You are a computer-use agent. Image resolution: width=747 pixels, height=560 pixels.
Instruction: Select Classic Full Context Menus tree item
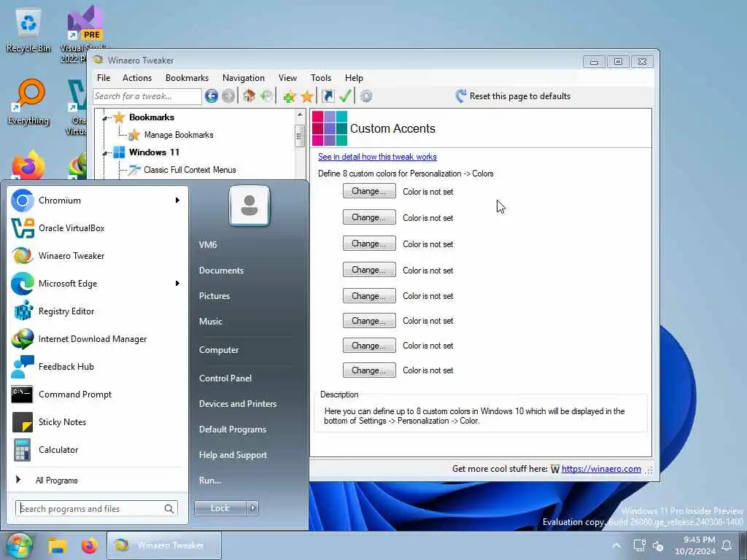tap(190, 170)
